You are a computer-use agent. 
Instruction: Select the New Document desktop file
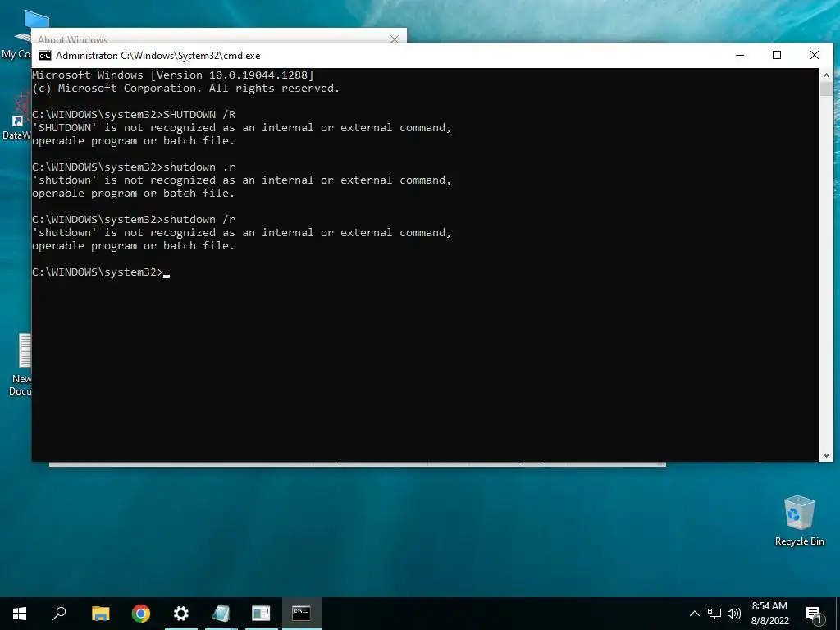click(x=20, y=365)
